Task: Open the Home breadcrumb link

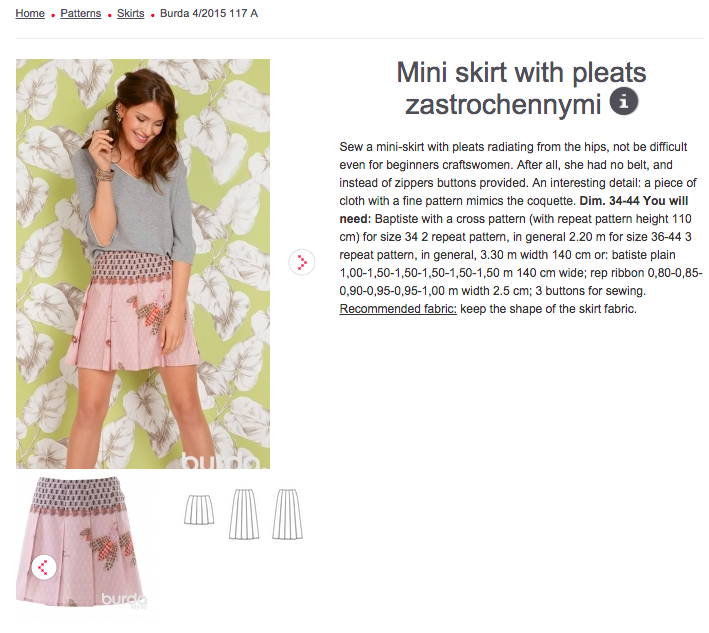Action: click(x=30, y=14)
